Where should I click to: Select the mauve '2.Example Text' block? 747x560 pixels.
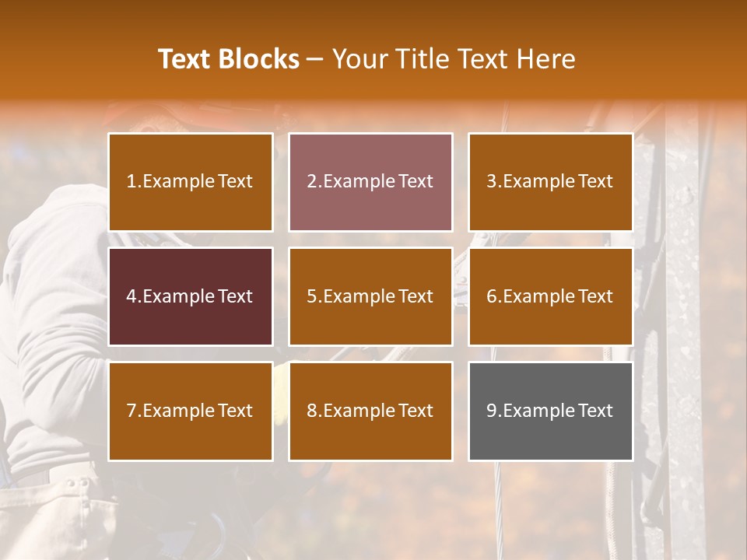point(370,182)
